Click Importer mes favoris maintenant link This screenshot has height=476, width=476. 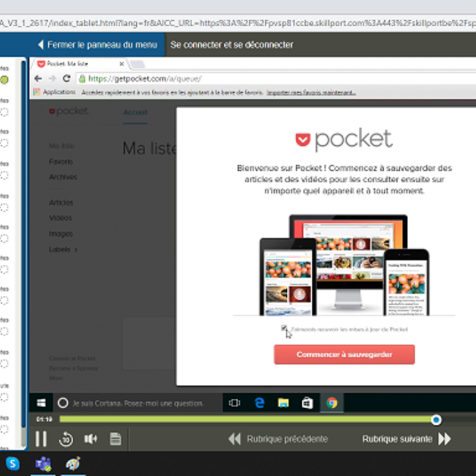pyautogui.click(x=311, y=92)
